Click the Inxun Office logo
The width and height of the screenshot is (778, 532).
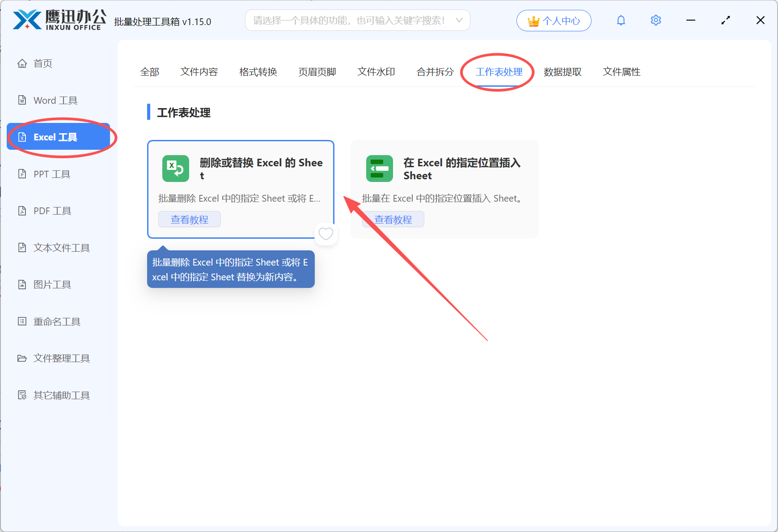59,20
